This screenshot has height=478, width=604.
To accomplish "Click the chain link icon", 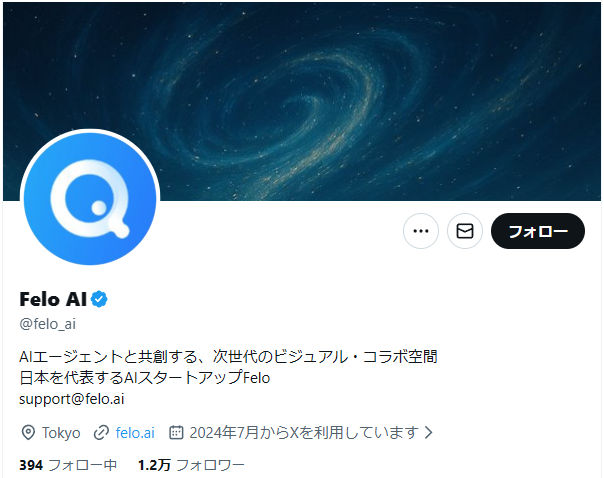I will coord(101,433).
